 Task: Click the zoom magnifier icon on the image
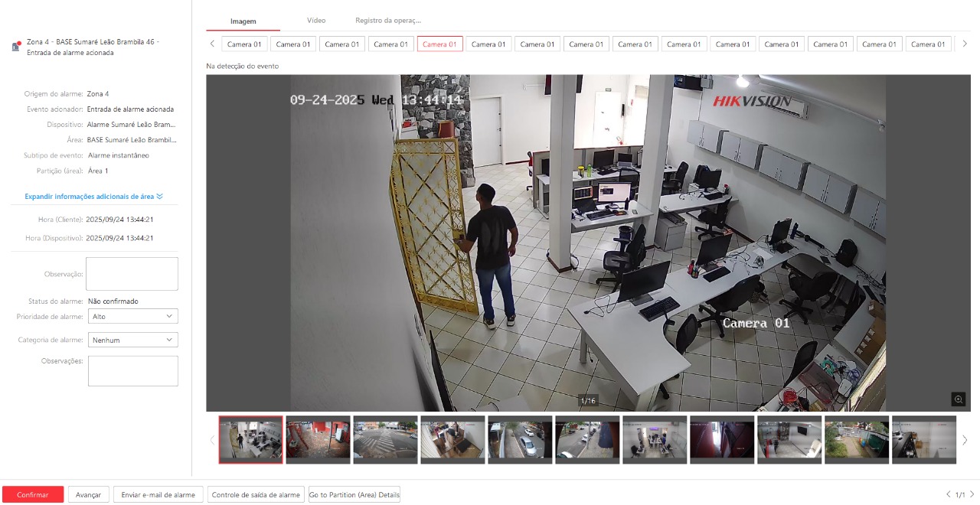(x=958, y=399)
